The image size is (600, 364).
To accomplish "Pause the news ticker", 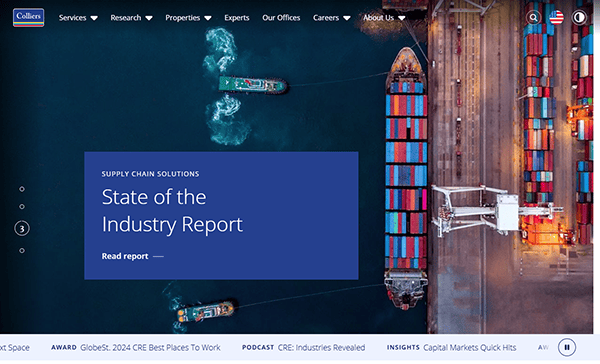I will coord(567,347).
